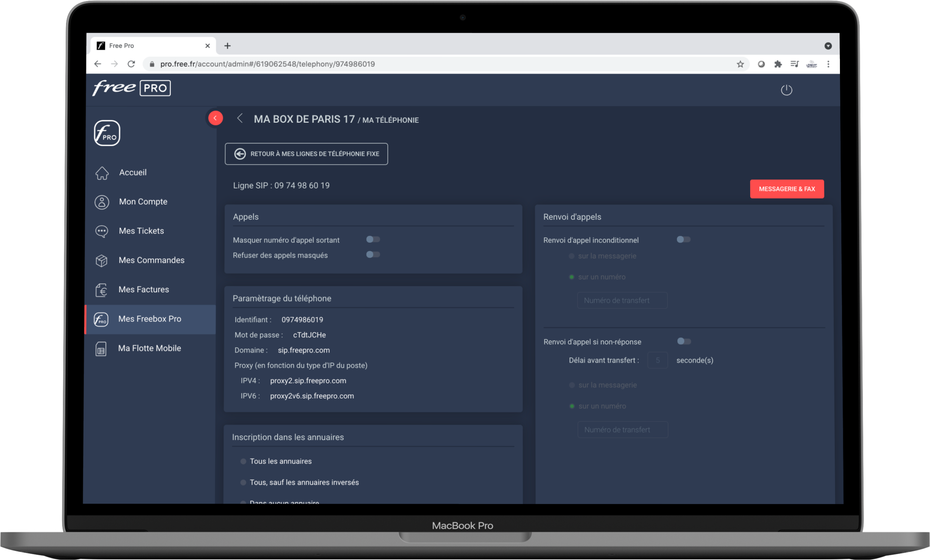Screen dimensions: 930x560
Task: Bookmark page with star icon
Action: (x=740, y=64)
